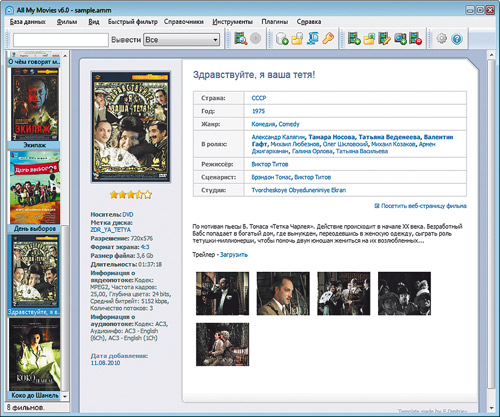Screen dimensions: 500x417
Task: Click the 'О чём говорят м...' list label
Action: (x=34, y=62)
